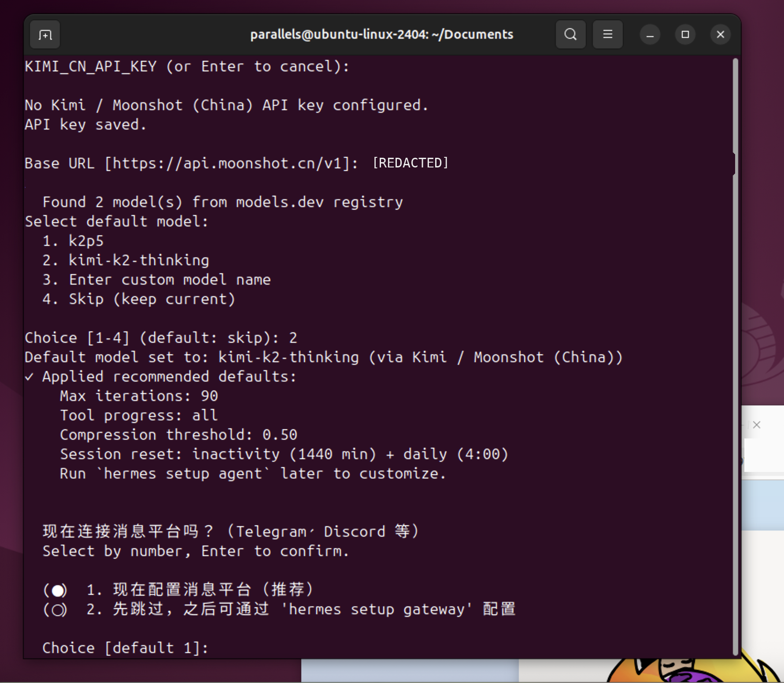Close the terminal window
This screenshot has height=683, width=784.
[720, 34]
